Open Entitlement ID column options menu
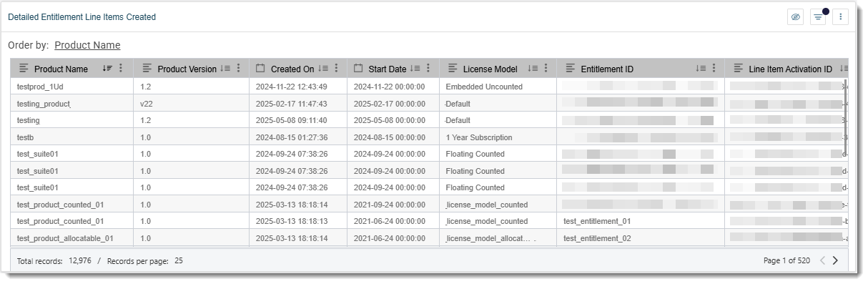Image resolution: width=868 pixels, height=284 pixels. click(714, 69)
